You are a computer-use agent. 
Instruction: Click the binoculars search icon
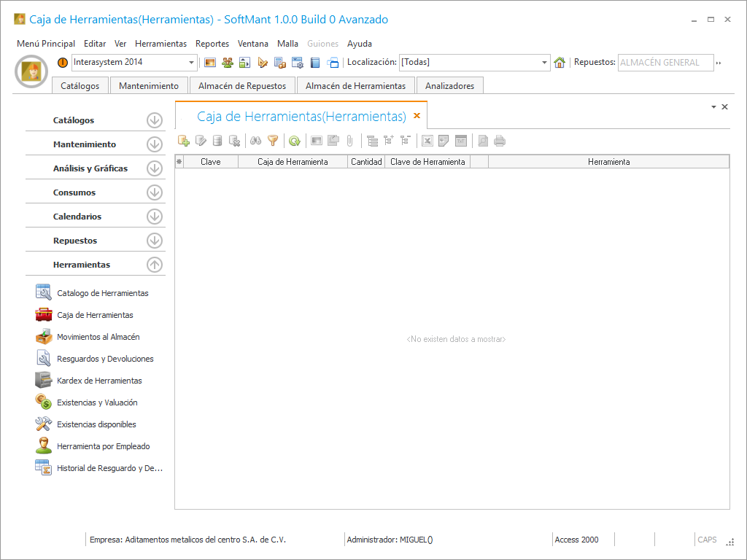(x=255, y=141)
